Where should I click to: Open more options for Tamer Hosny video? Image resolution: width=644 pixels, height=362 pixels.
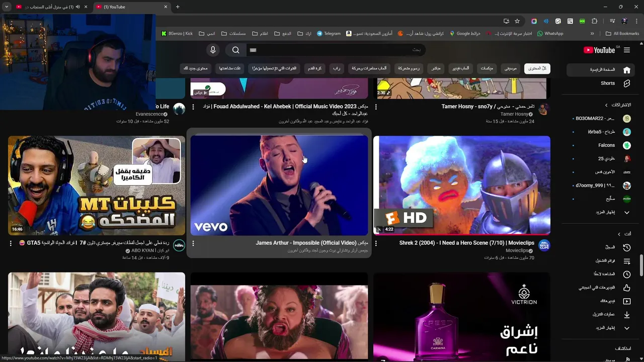376,107
